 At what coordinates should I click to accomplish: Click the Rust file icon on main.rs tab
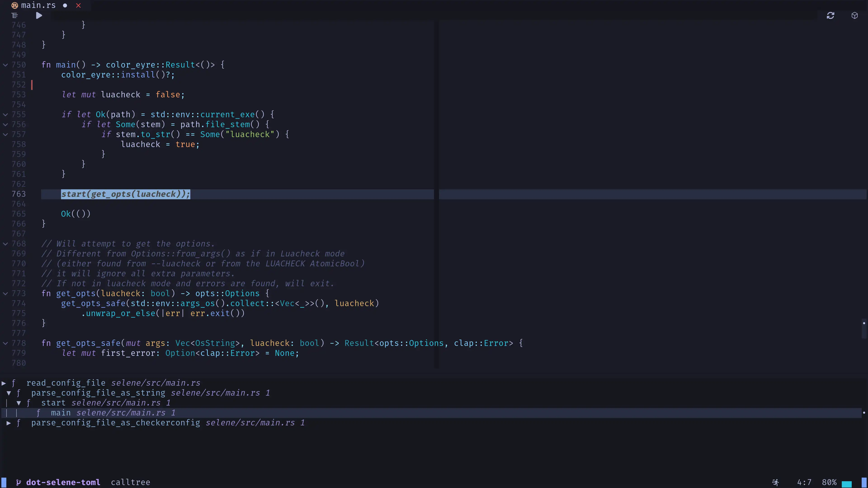(14, 5)
